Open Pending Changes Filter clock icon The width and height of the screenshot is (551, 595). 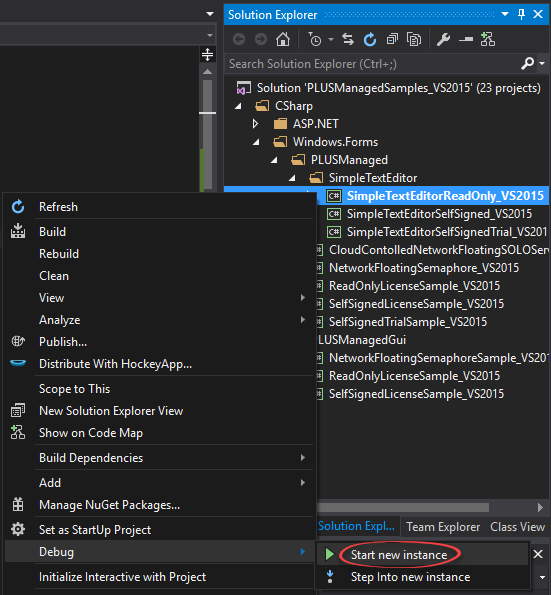point(315,39)
